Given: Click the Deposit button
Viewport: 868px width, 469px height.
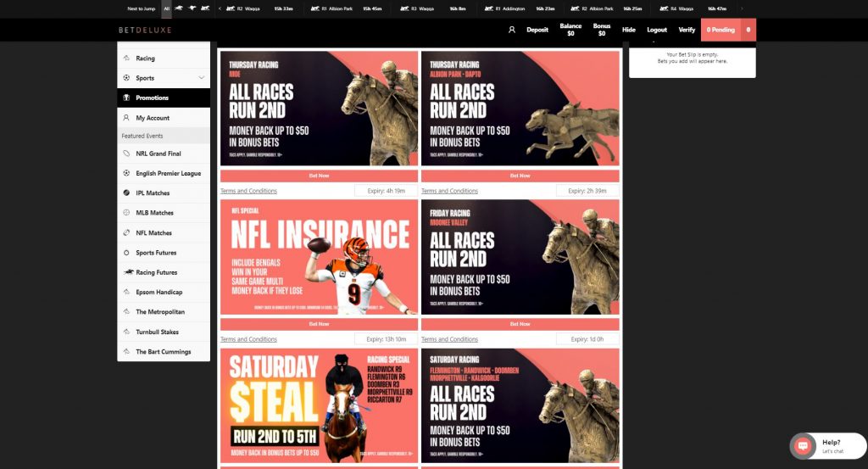Looking at the screenshot, I should tap(537, 30).
